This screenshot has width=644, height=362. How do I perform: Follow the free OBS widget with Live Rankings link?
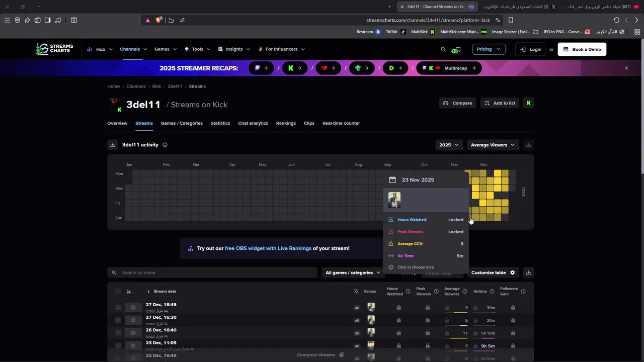pos(268,248)
